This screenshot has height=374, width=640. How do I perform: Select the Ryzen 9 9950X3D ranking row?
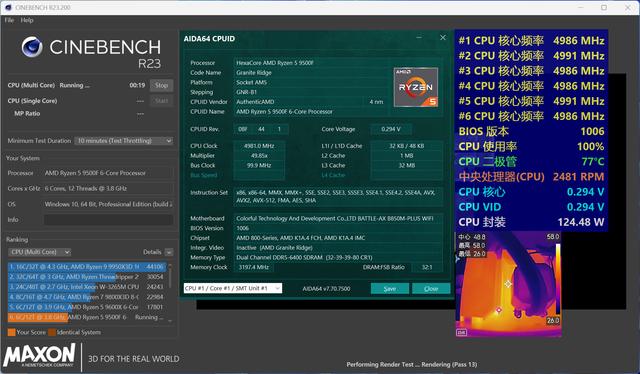(87, 267)
